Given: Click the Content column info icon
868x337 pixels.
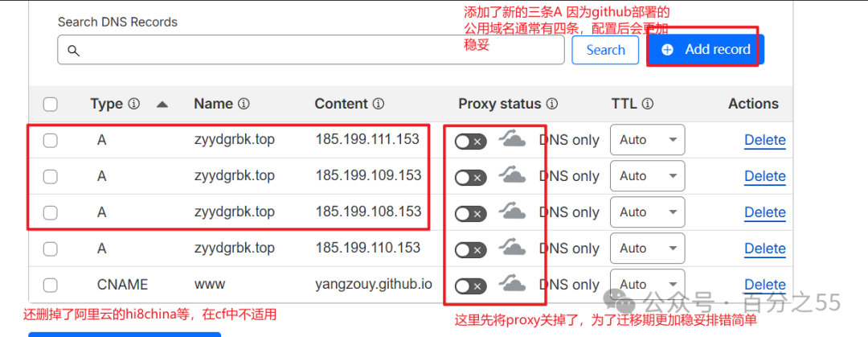Looking at the screenshot, I should 379,104.
